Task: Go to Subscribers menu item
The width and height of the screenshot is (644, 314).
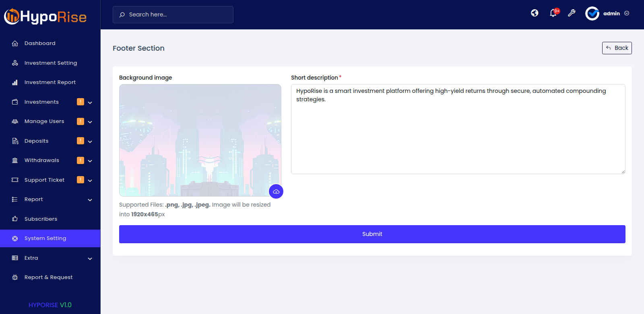Action: click(x=50, y=219)
